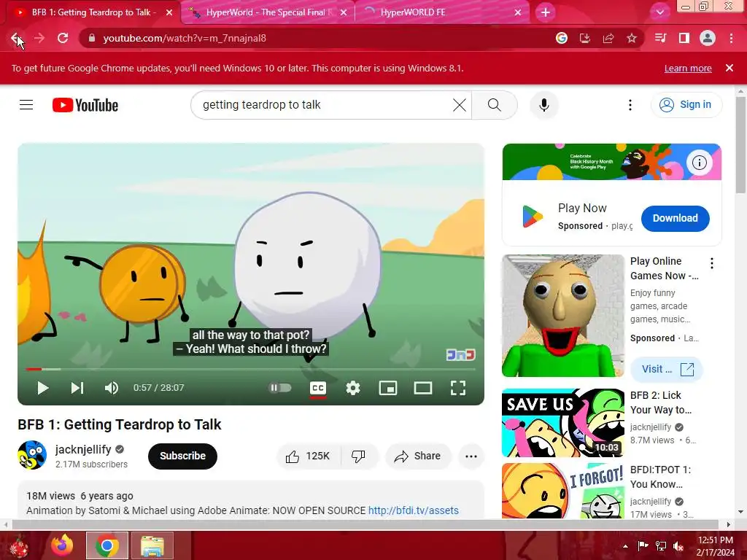Open the YouTube hamburger guide menu

click(x=26, y=105)
